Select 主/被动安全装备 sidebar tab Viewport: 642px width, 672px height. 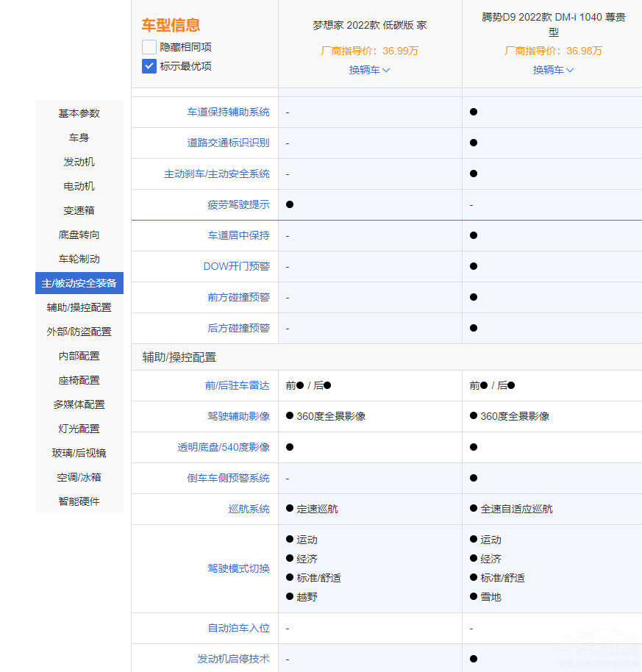(x=79, y=283)
